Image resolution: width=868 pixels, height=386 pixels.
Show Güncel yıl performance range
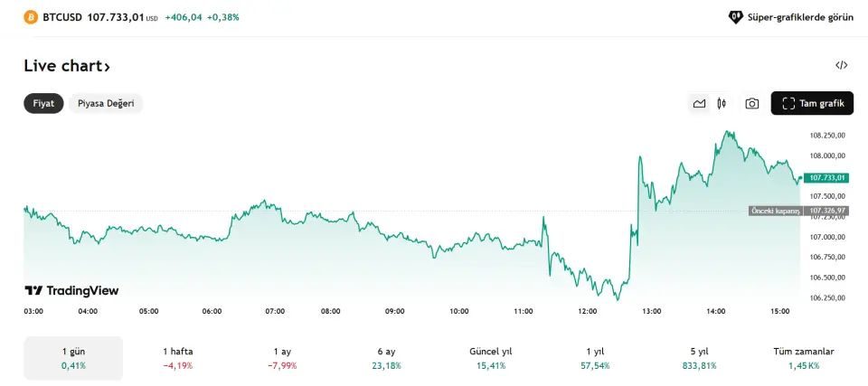pyautogui.click(x=491, y=358)
